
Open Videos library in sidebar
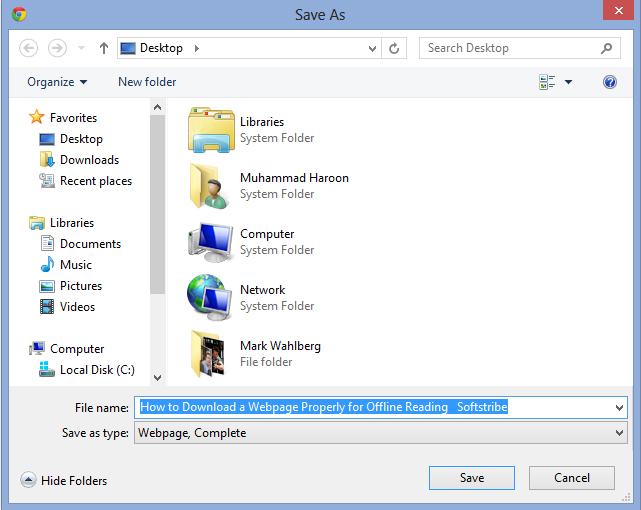[67, 306]
